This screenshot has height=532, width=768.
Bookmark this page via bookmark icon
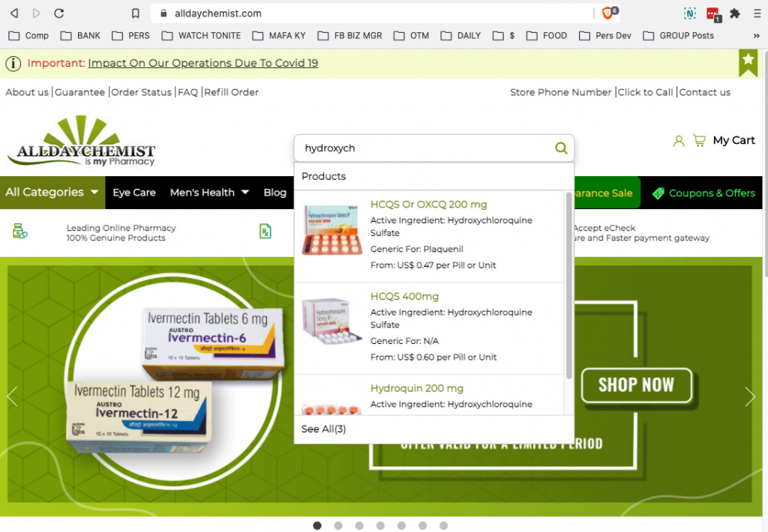pyautogui.click(x=136, y=13)
